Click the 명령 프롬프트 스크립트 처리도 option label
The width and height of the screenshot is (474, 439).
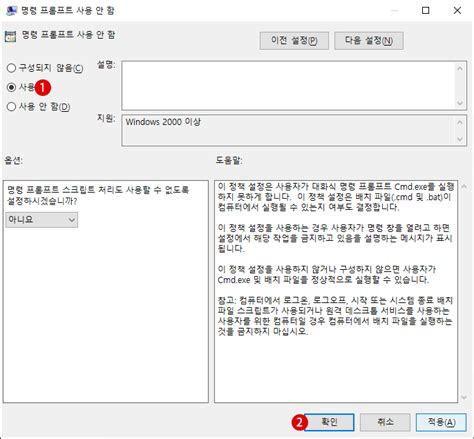coord(98,195)
